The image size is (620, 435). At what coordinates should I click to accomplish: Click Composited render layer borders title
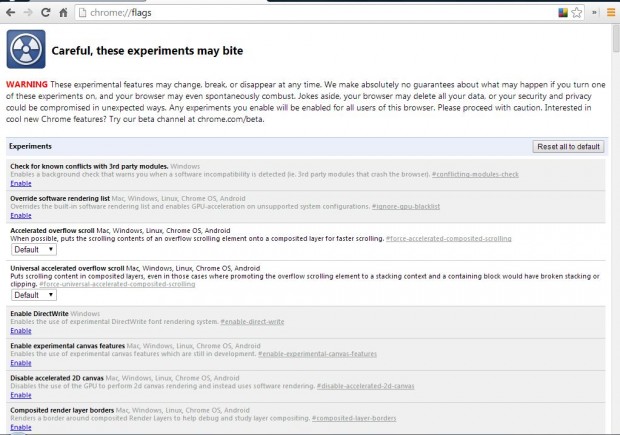coord(62,410)
